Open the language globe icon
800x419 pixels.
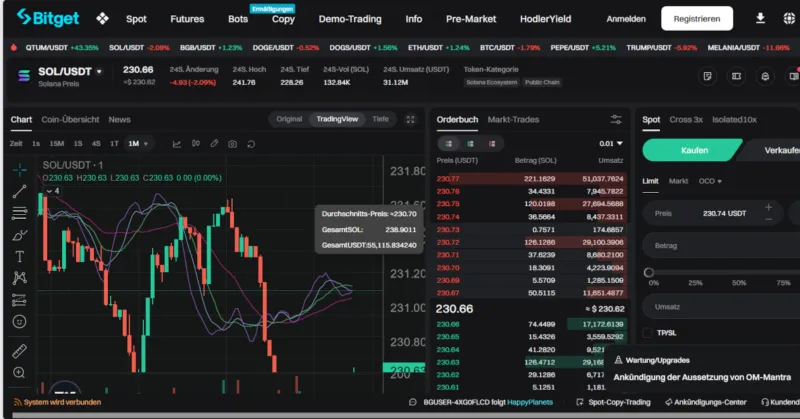pyautogui.click(x=789, y=18)
